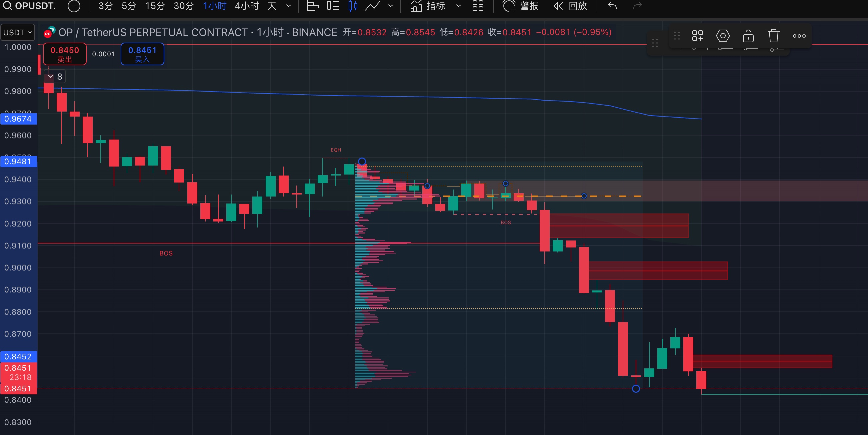The height and width of the screenshot is (435, 868).
Task: Click the add symbol plus icon
Action: tap(74, 6)
